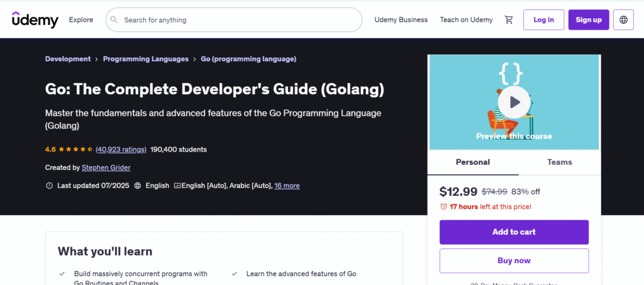Click the What you'll learn heading
The image size is (644, 285).
tap(105, 251)
